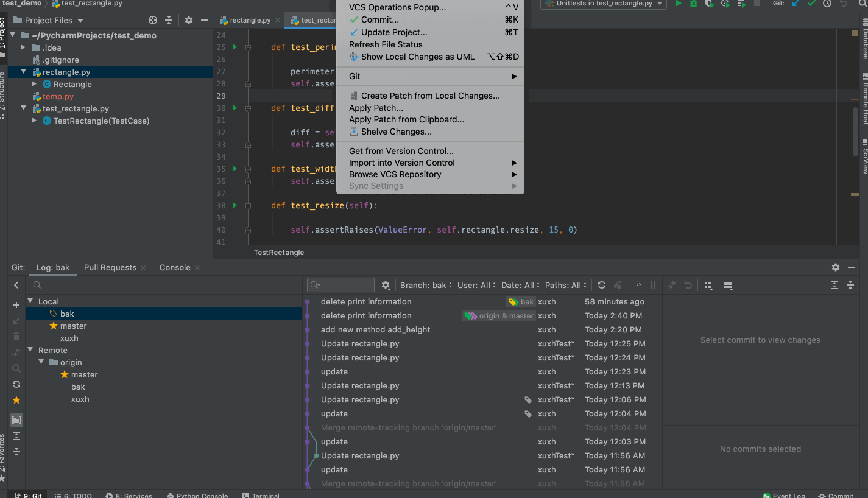This screenshot has width=868, height=498.
Task: Click the group-by icon in commit details toolbar
Action: point(708,285)
